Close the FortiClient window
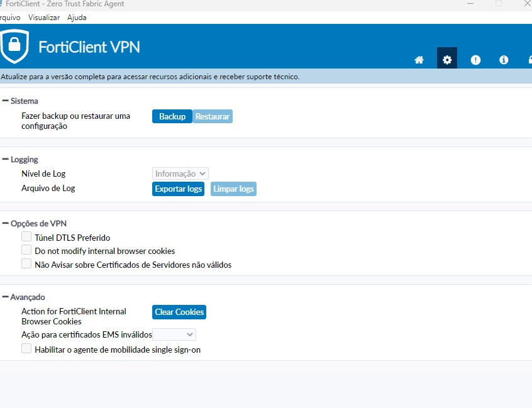532x408 pixels. coord(528,3)
